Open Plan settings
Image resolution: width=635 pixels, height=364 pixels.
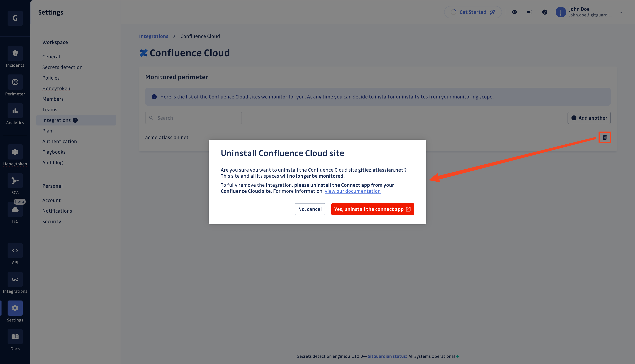tap(47, 131)
